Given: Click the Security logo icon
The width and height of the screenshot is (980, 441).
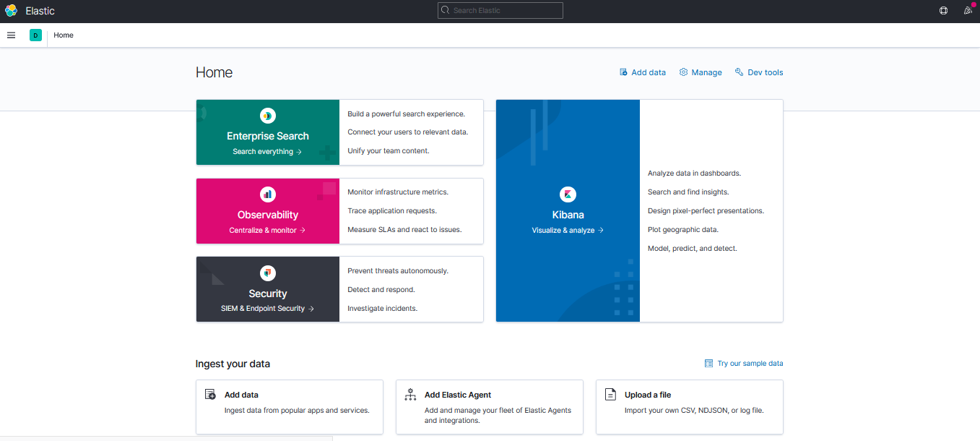Looking at the screenshot, I should click(x=268, y=273).
